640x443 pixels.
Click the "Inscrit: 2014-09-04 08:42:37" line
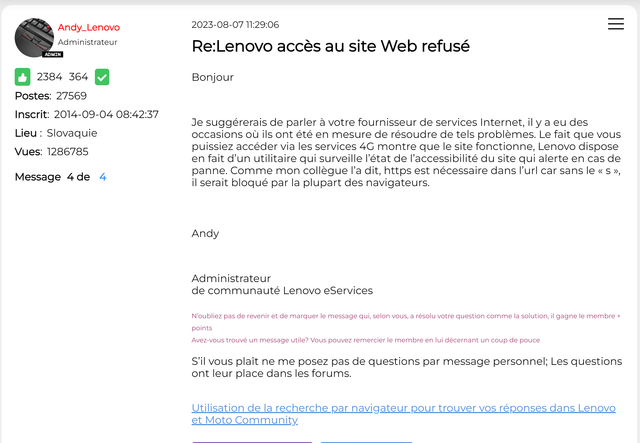point(87,114)
